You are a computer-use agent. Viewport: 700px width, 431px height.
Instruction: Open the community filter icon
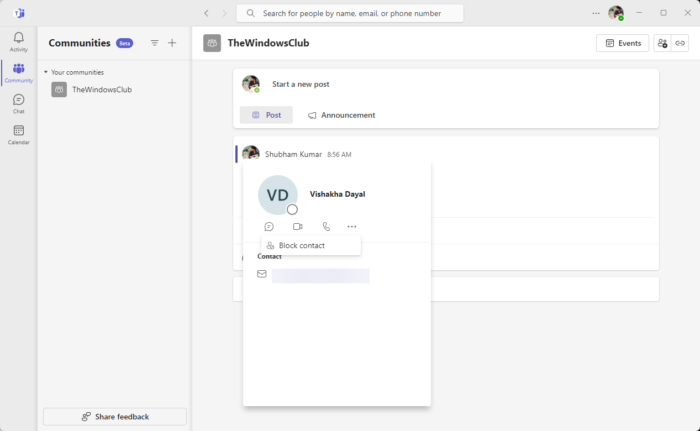[154, 43]
